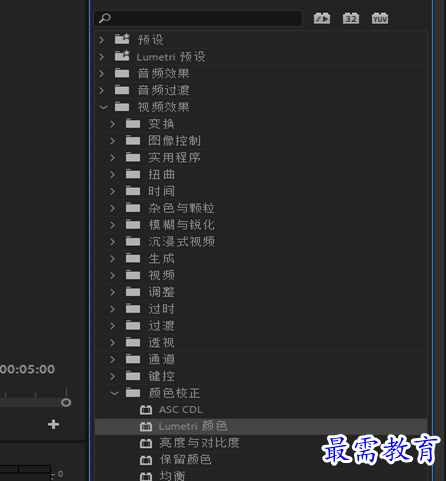The width and height of the screenshot is (446, 481).
Task: Select the 实用程序 folder label
Action: [x=174, y=158]
